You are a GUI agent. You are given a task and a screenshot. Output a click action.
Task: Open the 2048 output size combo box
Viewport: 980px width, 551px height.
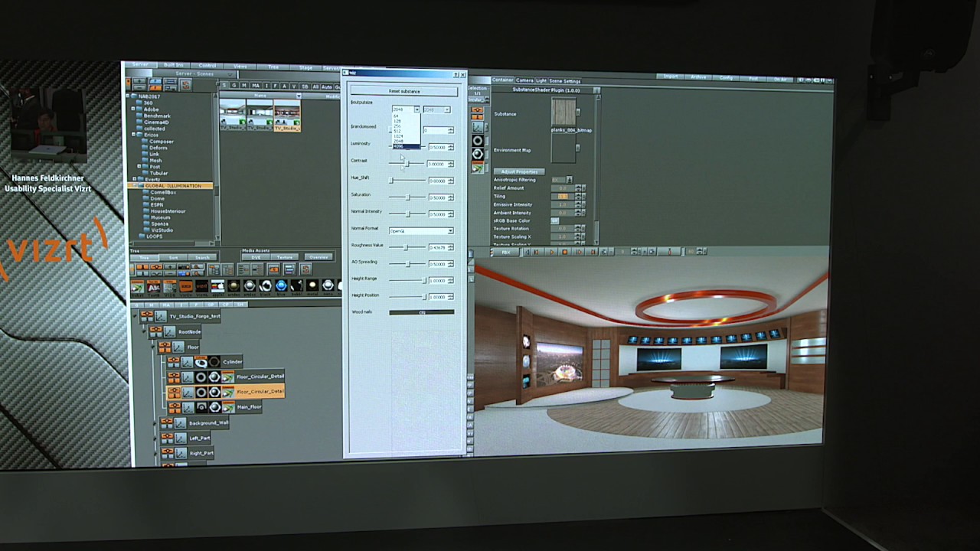(406, 109)
